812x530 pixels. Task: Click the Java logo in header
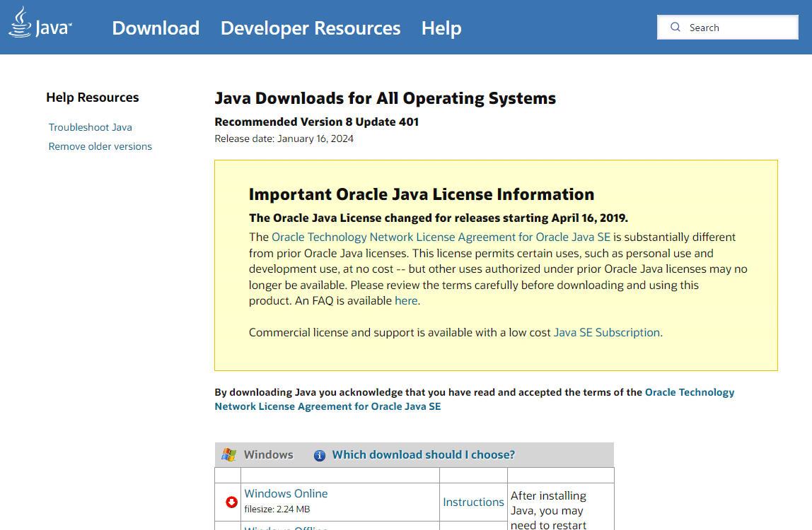[x=40, y=23]
